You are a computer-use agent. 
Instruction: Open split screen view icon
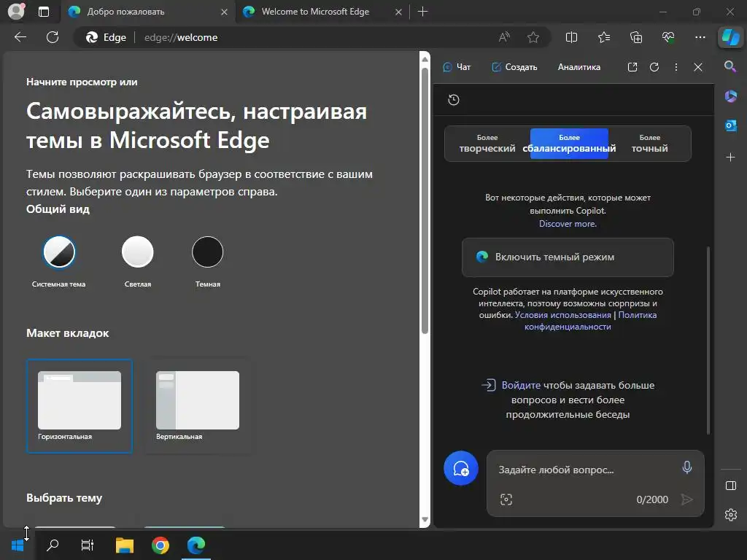(571, 37)
